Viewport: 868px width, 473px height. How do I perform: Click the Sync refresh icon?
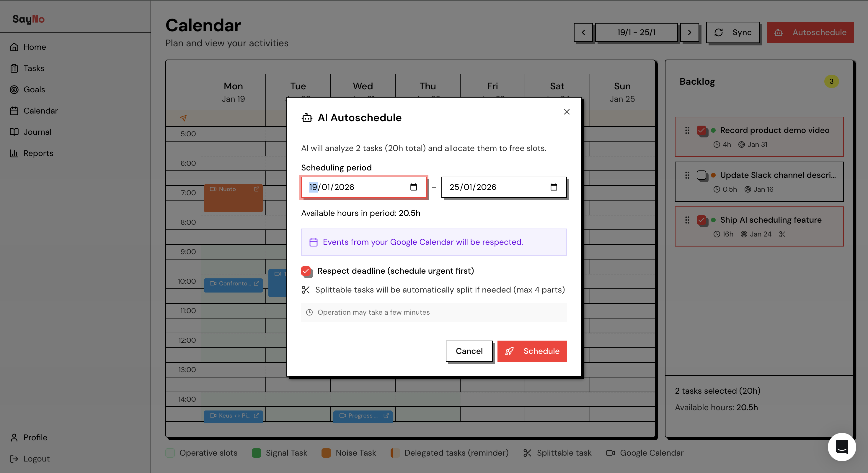click(719, 32)
